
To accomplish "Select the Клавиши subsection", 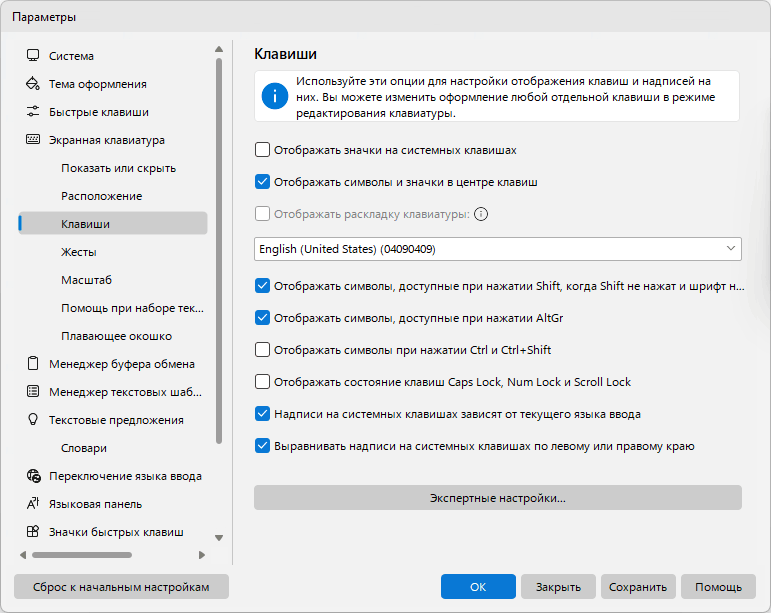I will pos(113,224).
